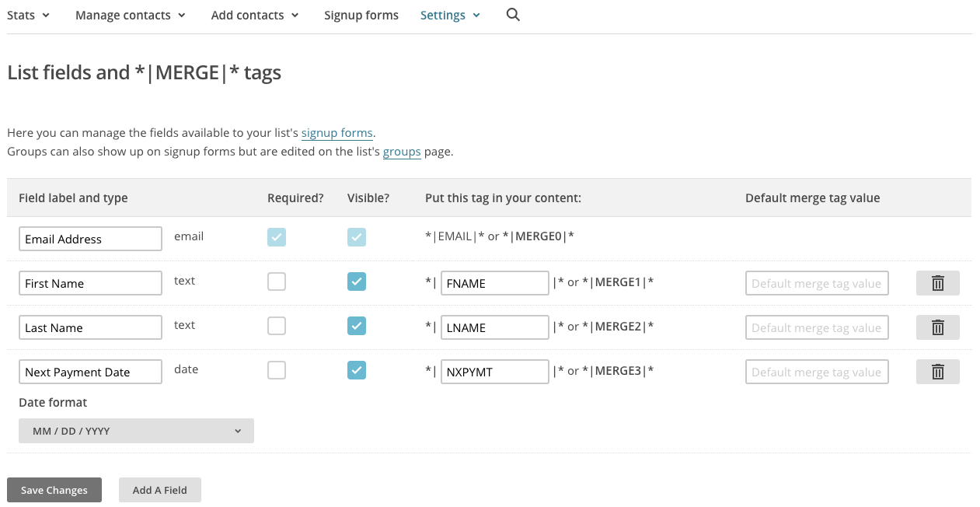Open the Date format dropdown
Screen dimensions: 980x507
tap(136, 431)
